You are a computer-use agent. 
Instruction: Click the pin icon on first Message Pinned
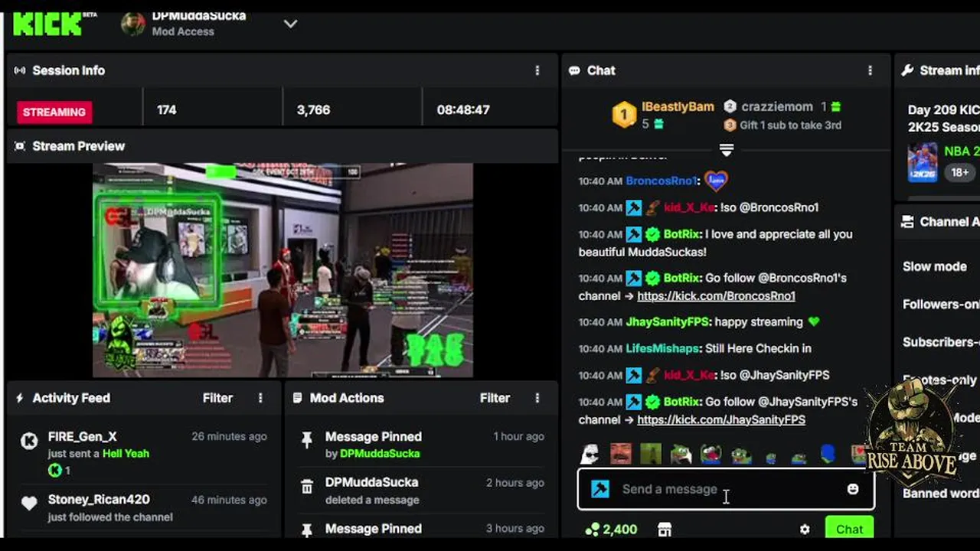306,439
